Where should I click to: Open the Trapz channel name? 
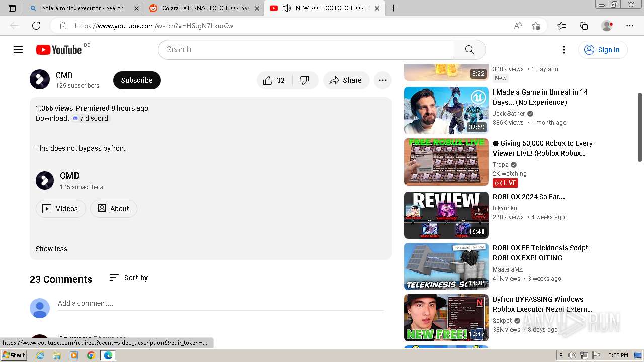[500, 165]
